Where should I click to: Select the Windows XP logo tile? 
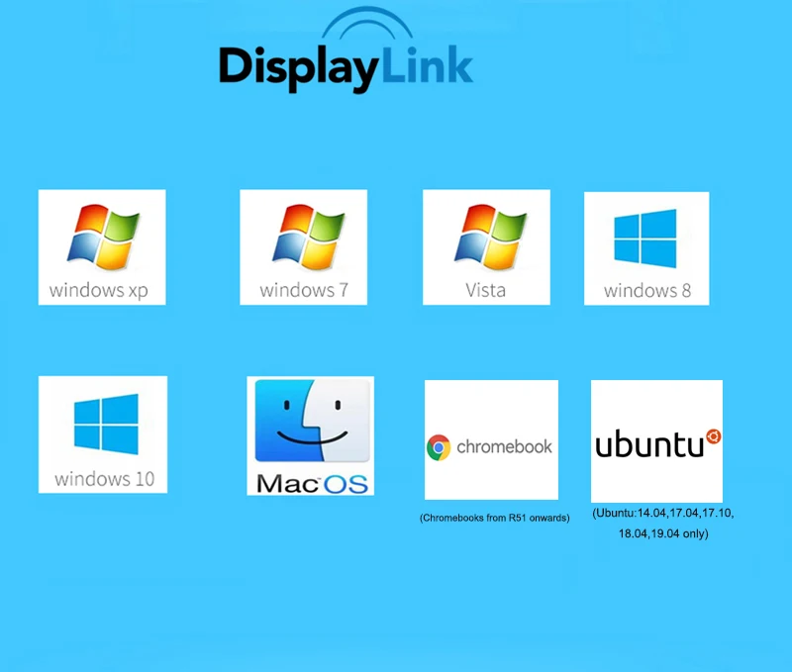102,246
